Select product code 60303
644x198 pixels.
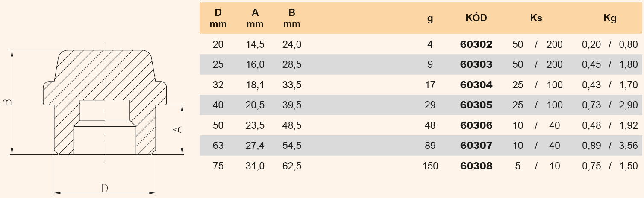(x=476, y=64)
